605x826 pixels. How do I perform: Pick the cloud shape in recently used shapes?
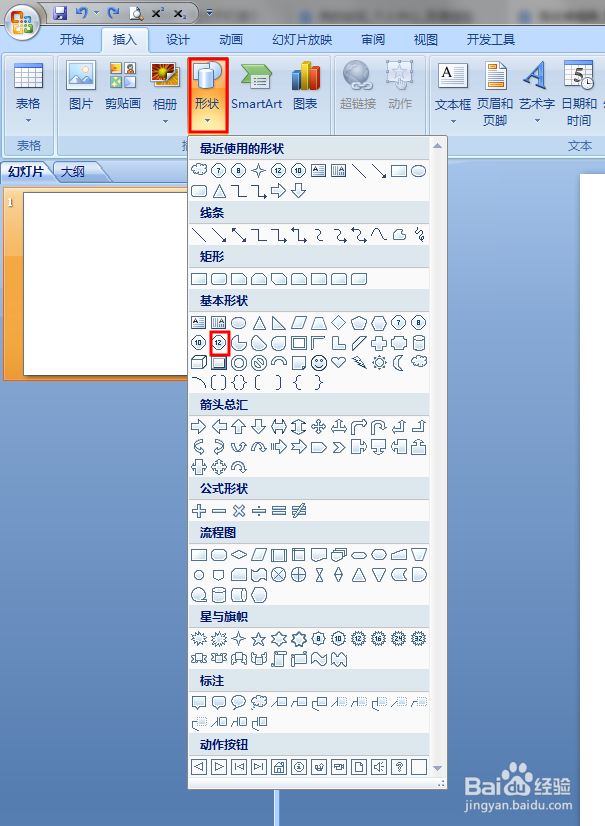pyautogui.click(x=199, y=170)
